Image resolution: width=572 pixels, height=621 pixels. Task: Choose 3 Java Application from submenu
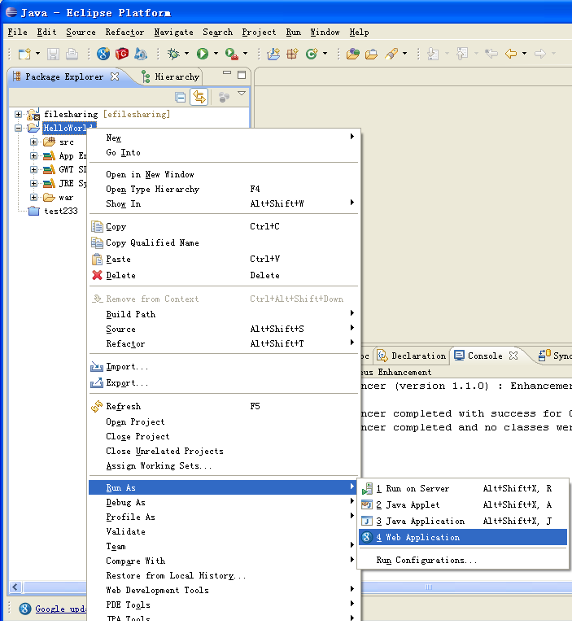point(463,521)
